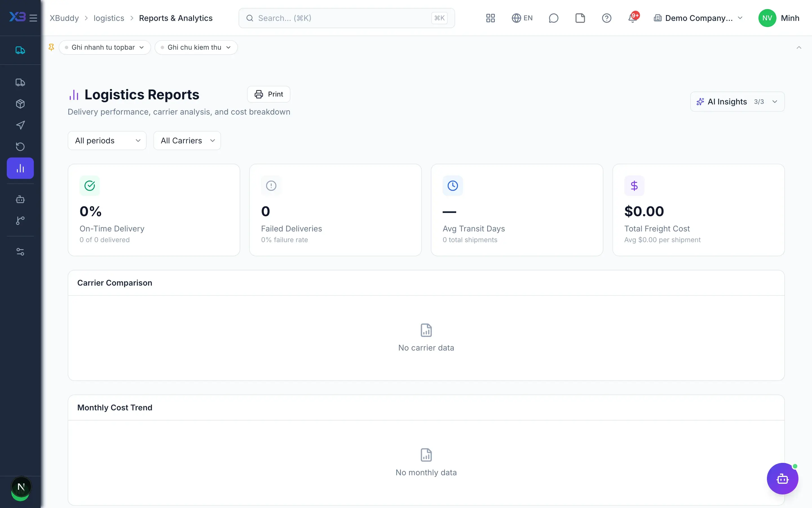Click the second truck shipments sidebar icon

point(20,82)
